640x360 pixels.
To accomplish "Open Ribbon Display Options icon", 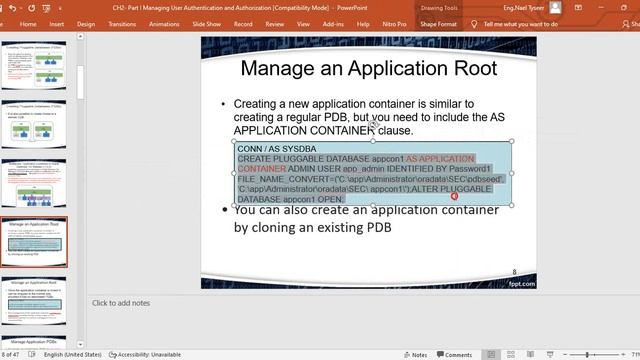I will (578, 8).
